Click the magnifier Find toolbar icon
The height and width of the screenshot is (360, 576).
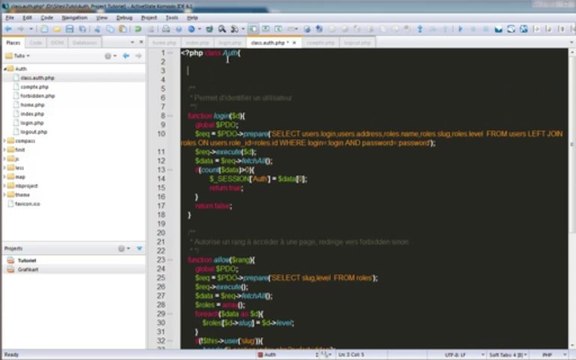(222, 29)
